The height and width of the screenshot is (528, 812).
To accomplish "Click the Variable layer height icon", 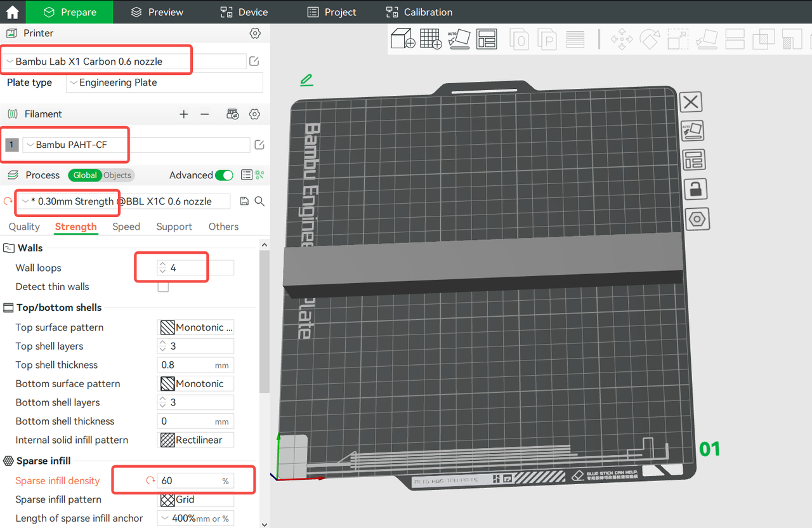I will (x=575, y=39).
